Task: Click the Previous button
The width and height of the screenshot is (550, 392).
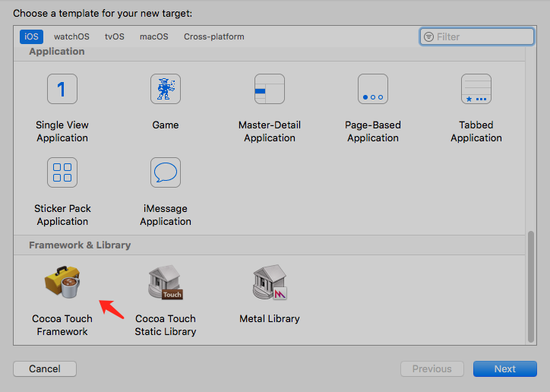Action: 431,369
